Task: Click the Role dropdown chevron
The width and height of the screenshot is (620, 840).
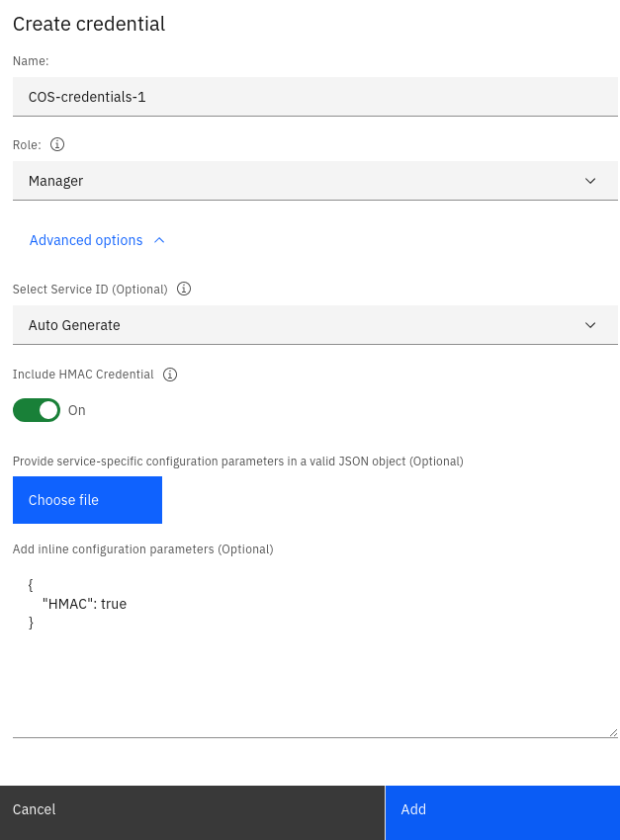Action: [590, 181]
